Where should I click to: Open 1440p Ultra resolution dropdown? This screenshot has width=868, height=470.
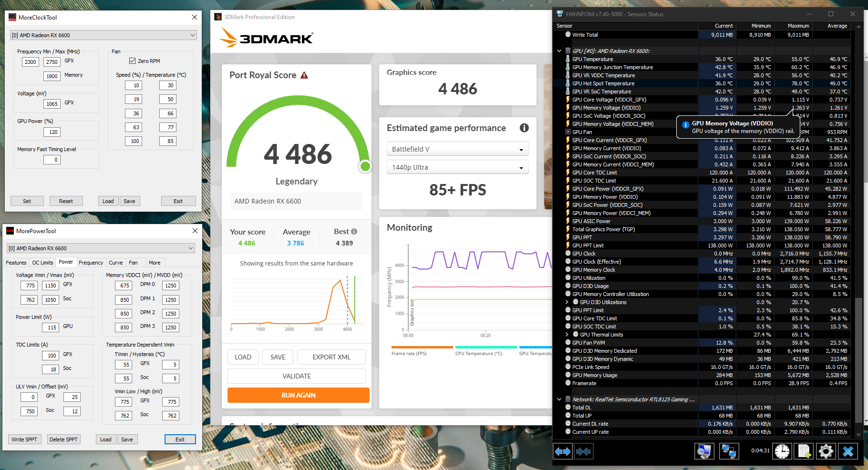(x=458, y=167)
